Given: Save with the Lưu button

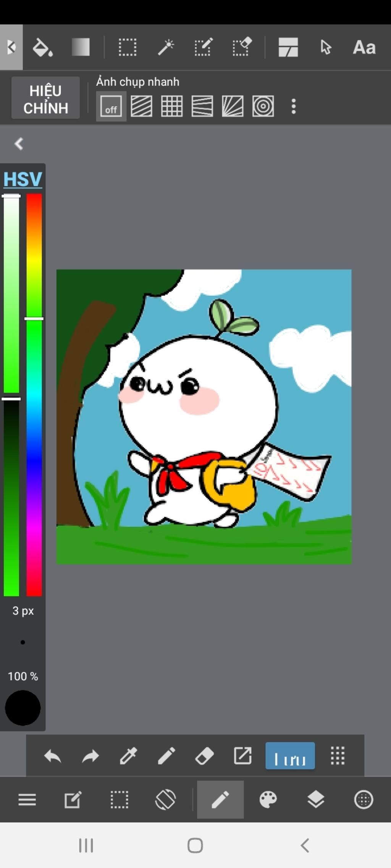Looking at the screenshot, I should click(x=290, y=755).
